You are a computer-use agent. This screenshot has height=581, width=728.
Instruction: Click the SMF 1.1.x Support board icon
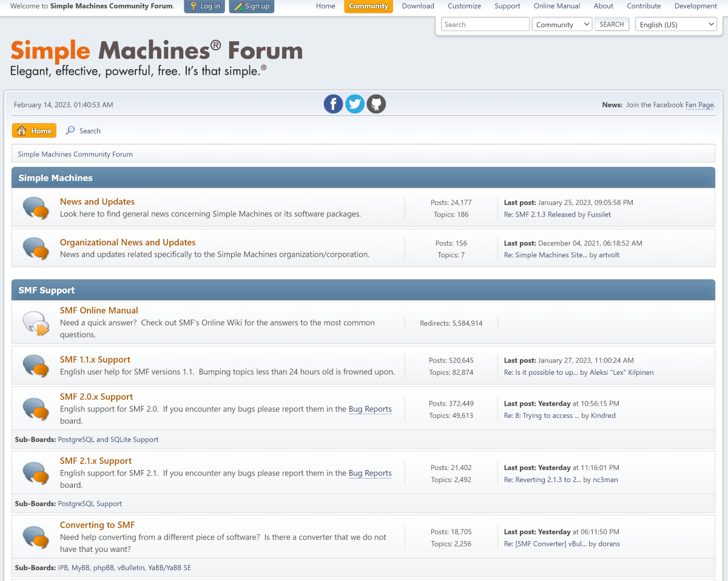pos(36,366)
